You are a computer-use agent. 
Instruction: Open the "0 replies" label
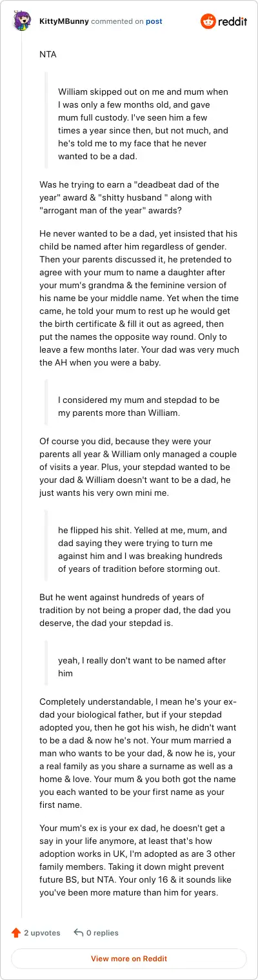(103, 932)
